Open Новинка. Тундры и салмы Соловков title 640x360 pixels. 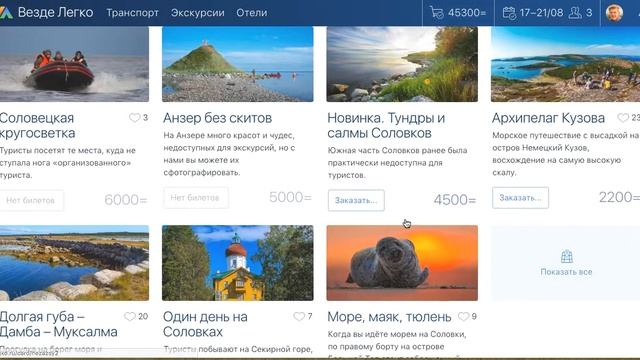[386, 125]
